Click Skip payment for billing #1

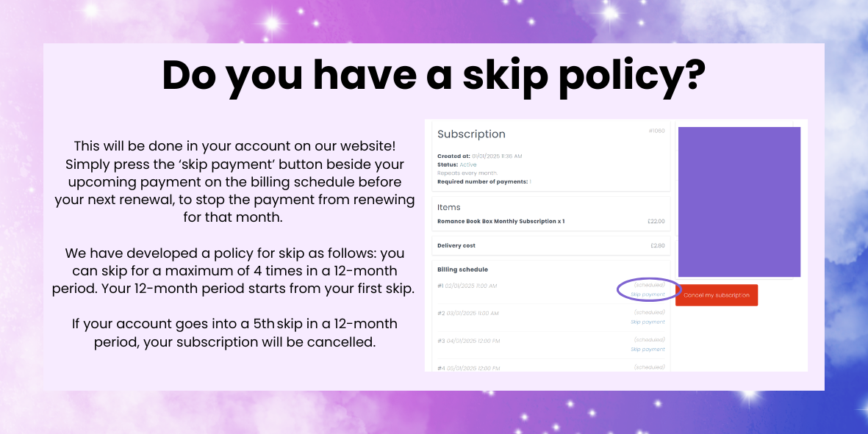pyautogui.click(x=648, y=294)
